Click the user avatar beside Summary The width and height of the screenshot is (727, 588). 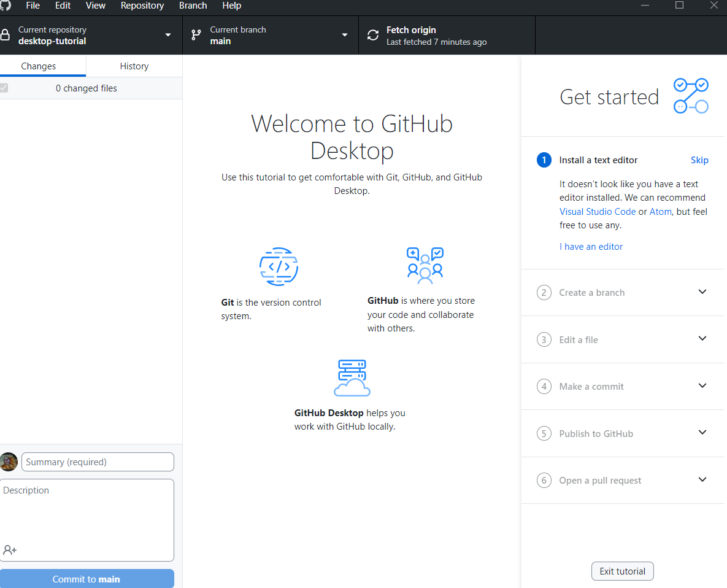coord(9,462)
